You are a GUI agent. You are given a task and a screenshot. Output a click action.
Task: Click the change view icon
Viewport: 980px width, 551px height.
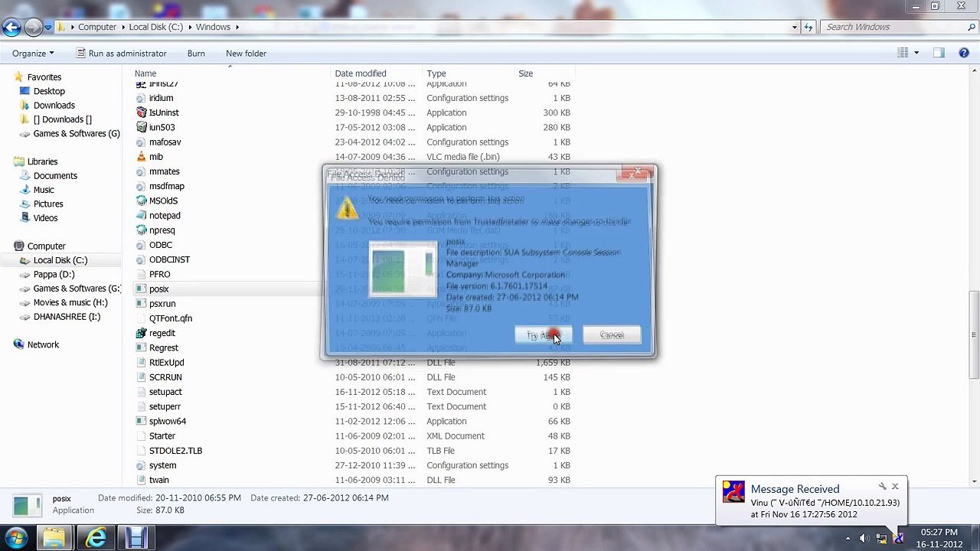(903, 53)
